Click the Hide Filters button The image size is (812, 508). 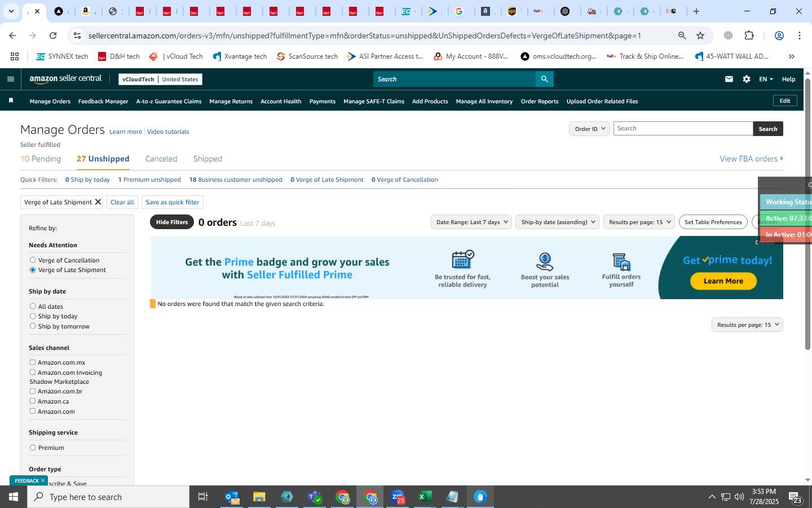172,222
